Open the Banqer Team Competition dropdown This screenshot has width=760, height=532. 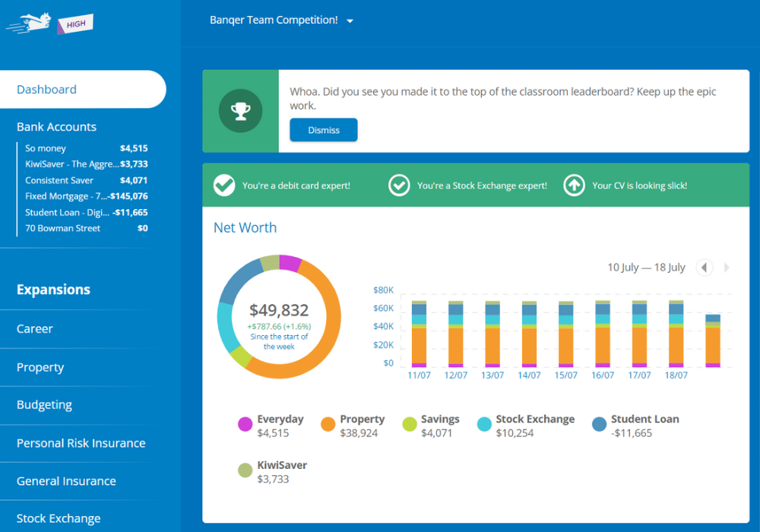(x=281, y=21)
